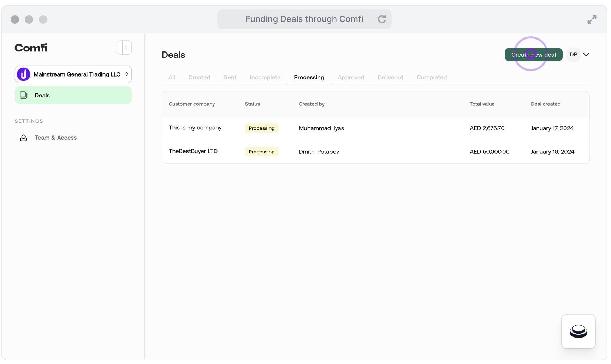Viewport: 611px width, 364px height.
Task: Select the TheBestBuyer LTD deal row
Action: click(x=318, y=152)
